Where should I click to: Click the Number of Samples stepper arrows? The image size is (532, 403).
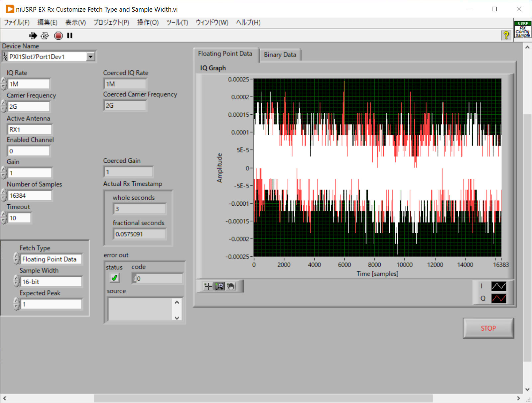pyautogui.click(x=4, y=195)
